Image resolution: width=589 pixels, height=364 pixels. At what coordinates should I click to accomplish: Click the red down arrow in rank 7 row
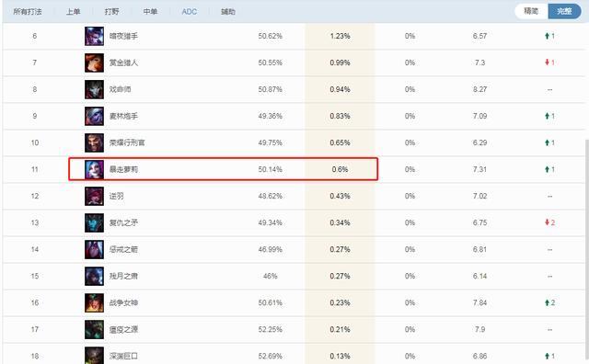[547, 63]
